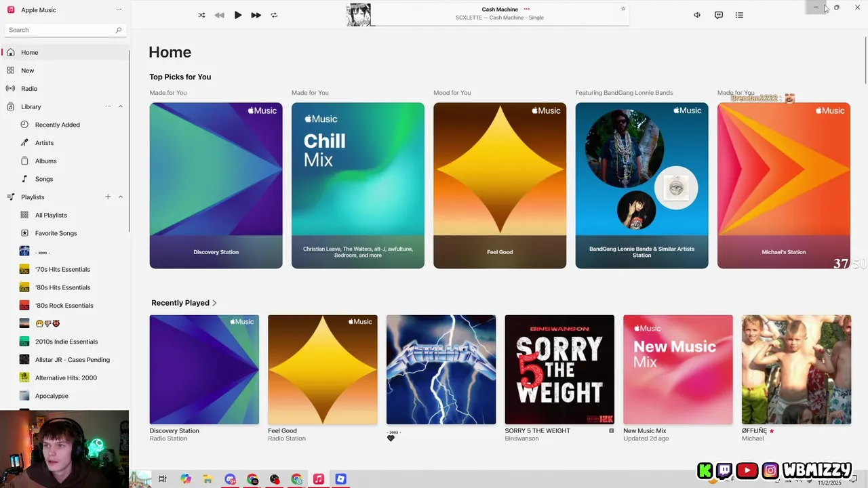Favorite Cash Machine with the star icon

click(623, 9)
